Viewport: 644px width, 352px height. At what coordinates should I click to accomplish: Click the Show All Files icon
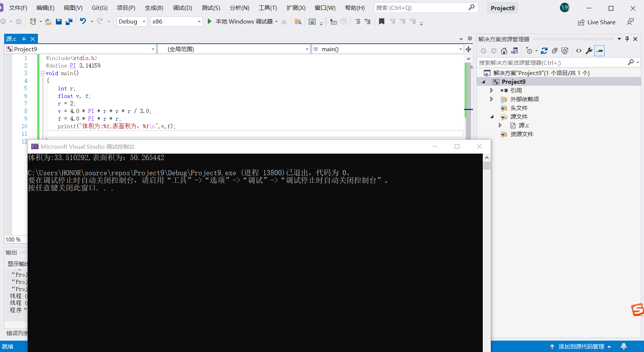[565, 51]
